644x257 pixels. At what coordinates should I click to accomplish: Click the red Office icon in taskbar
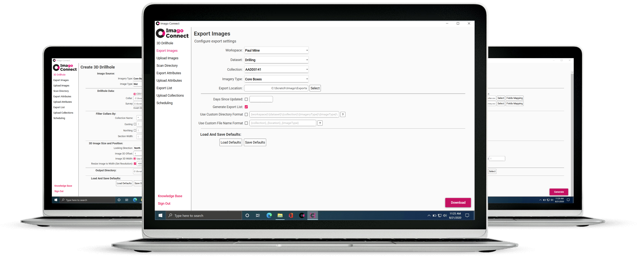click(291, 215)
